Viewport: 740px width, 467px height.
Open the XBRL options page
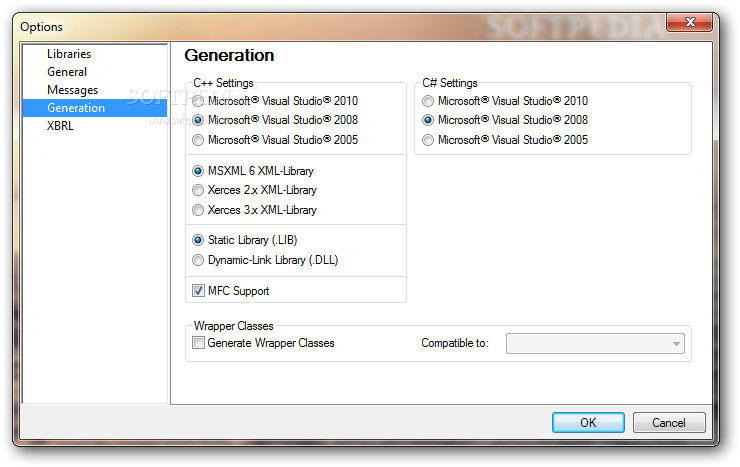[60, 125]
